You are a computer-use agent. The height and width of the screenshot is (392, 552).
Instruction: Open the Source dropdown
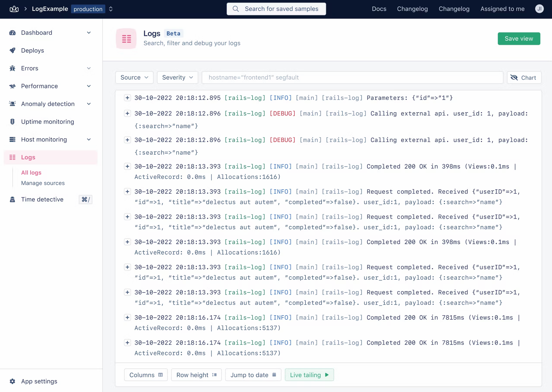[134, 78]
